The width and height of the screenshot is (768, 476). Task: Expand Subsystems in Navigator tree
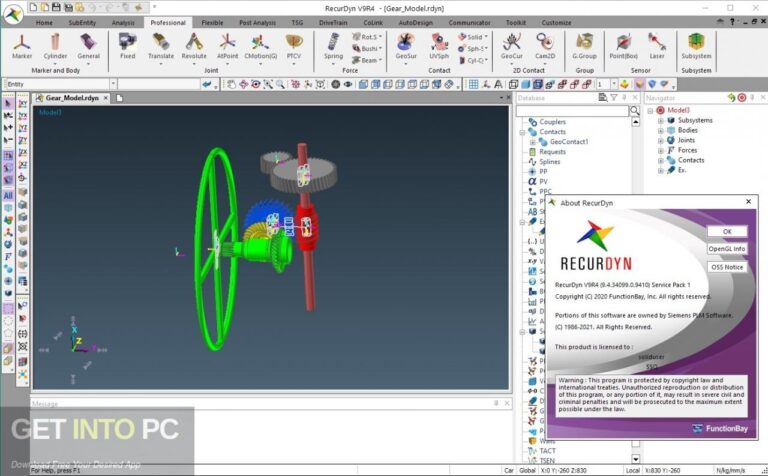pos(660,120)
